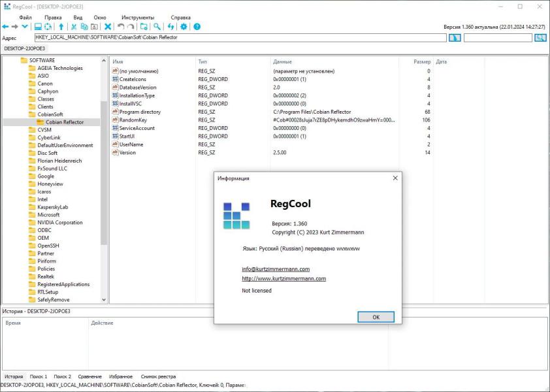Select the Program directory value row

click(x=272, y=112)
